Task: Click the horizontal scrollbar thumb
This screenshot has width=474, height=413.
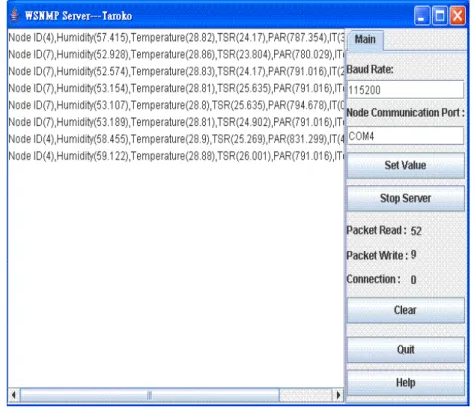Action: tap(150, 395)
